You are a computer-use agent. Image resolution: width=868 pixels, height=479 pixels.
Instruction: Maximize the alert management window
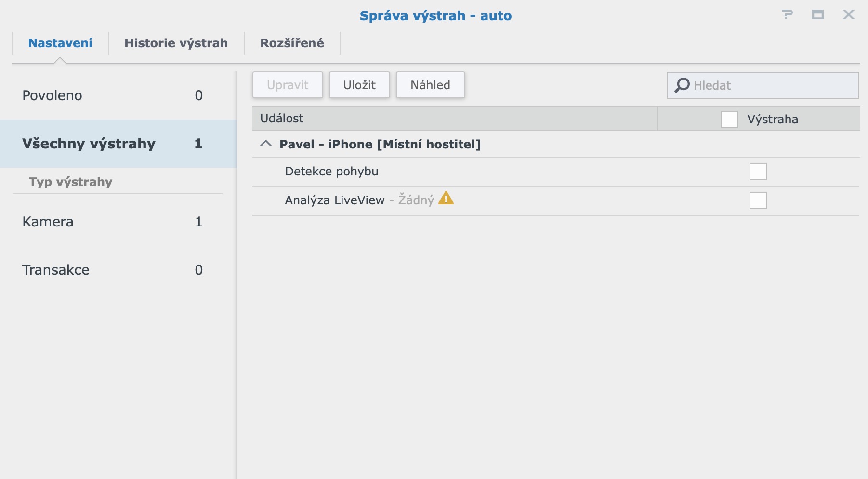817,15
